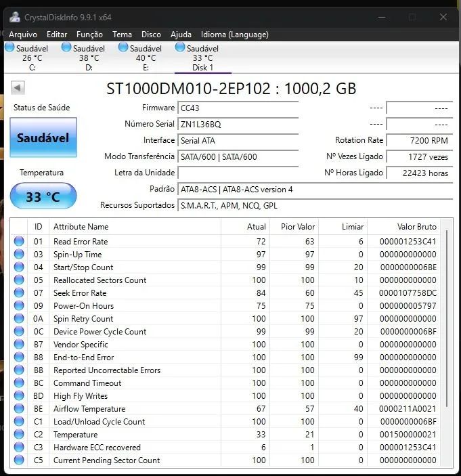Open the Editar menu
The width and height of the screenshot is (461, 476).
pyautogui.click(x=57, y=35)
